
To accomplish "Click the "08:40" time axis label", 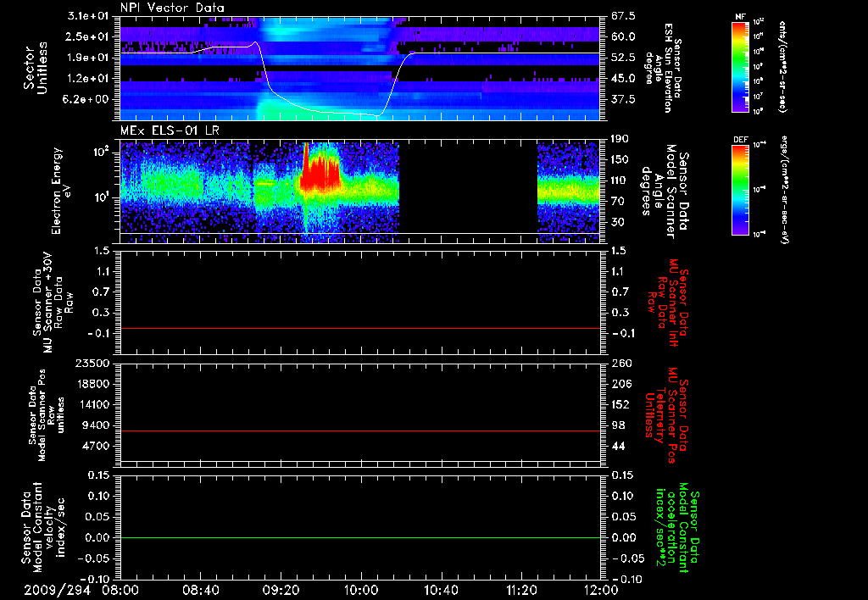I will (200, 590).
